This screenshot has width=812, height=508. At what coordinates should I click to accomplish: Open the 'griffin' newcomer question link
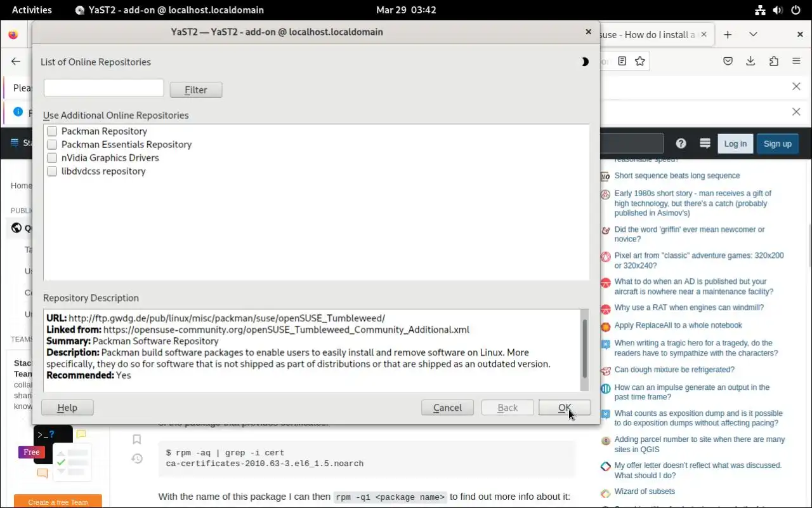click(x=690, y=234)
